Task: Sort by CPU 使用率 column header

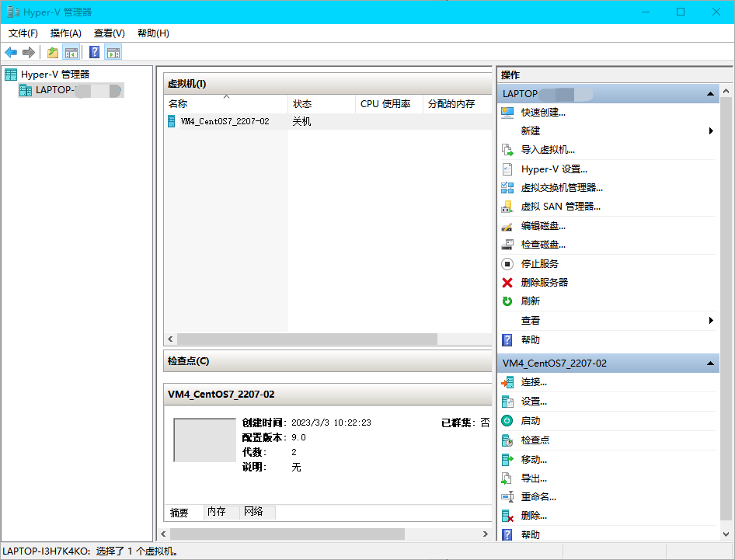Action: coord(389,104)
